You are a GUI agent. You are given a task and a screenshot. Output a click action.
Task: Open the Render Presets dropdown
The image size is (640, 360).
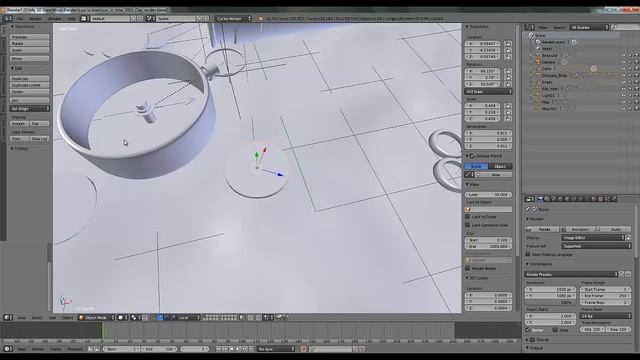571,274
